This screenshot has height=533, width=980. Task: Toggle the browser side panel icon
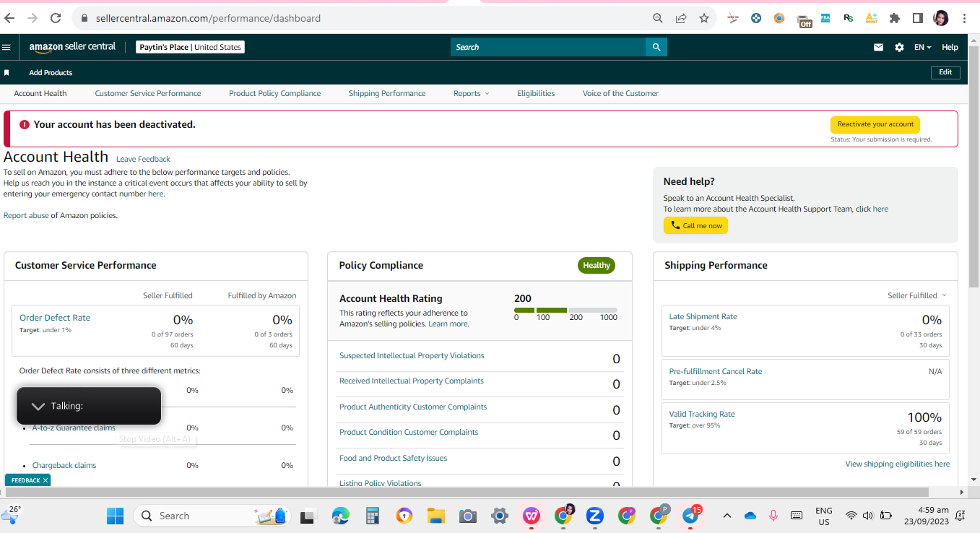click(x=917, y=18)
